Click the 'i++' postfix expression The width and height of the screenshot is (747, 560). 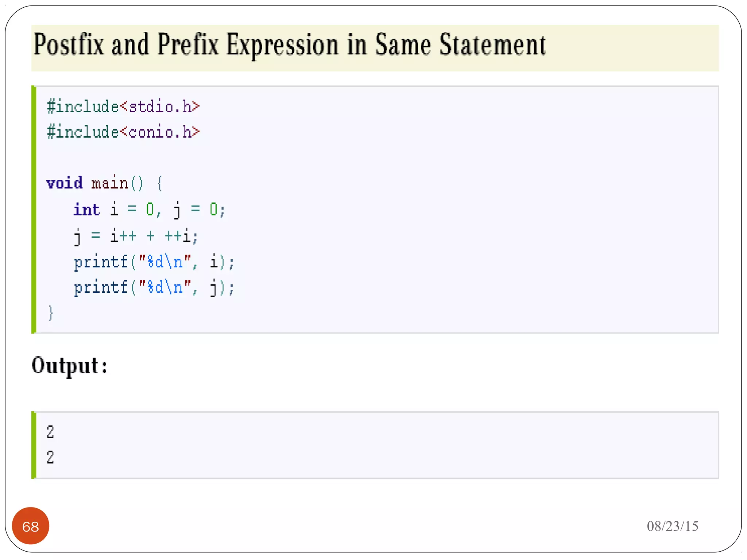pos(123,236)
